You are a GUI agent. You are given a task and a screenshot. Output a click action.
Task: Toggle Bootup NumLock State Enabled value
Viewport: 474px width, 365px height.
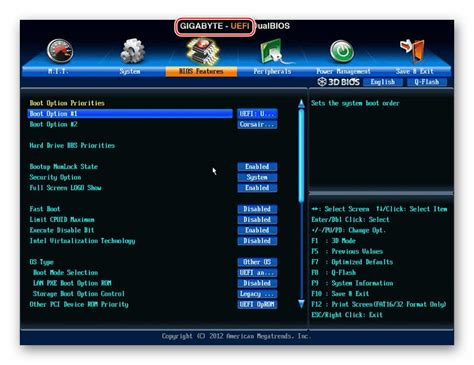(257, 167)
